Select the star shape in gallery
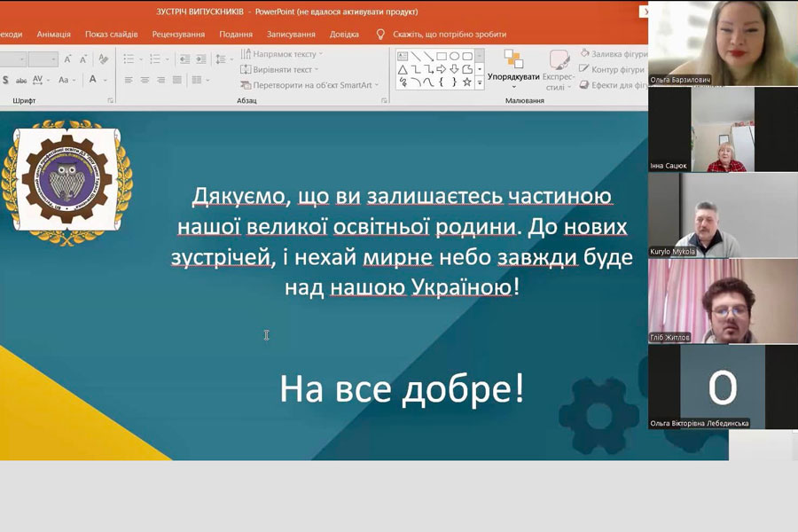798x532 pixels. point(466,82)
